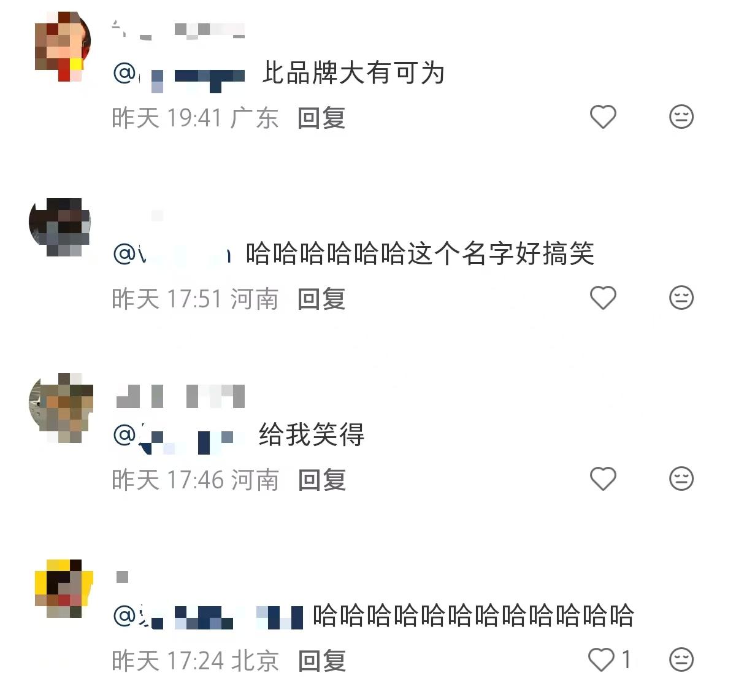The width and height of the screenshot is (736, 700).
Task: Dislike the 给我笑得 comment
Action: pyautogui.click(x=681, y=479)
